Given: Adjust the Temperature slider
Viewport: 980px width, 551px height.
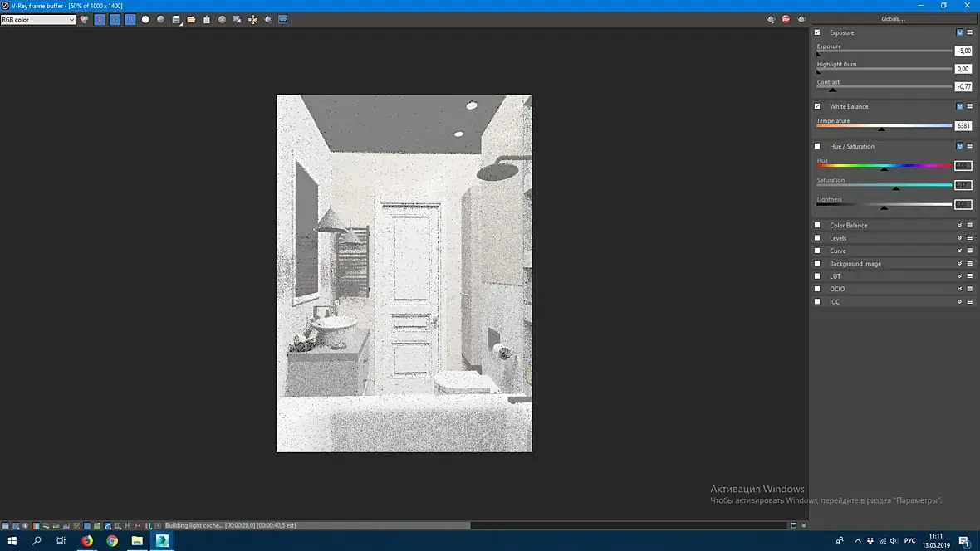Looking at the screenshot, I should [x=884, y=127].
